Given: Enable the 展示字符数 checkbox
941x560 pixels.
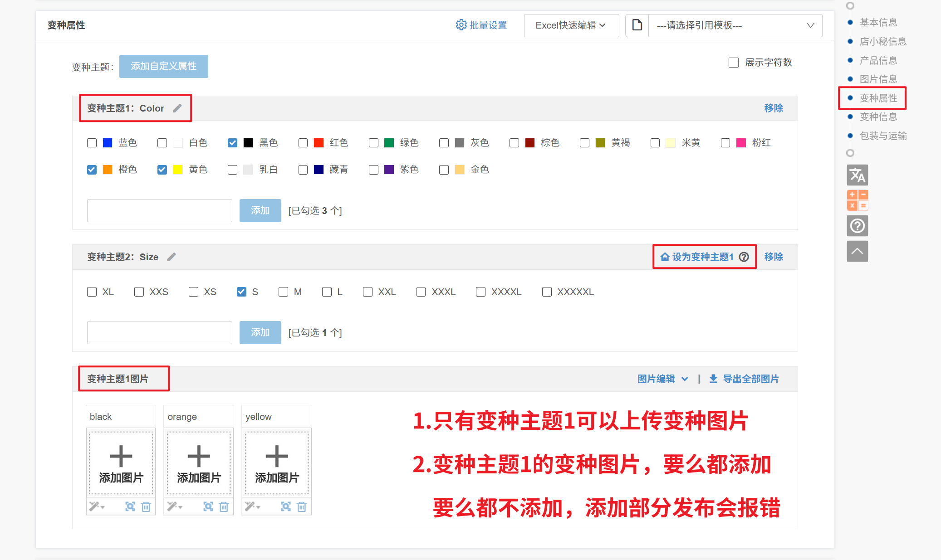Looking at the screenshot, I should (734, 63).
